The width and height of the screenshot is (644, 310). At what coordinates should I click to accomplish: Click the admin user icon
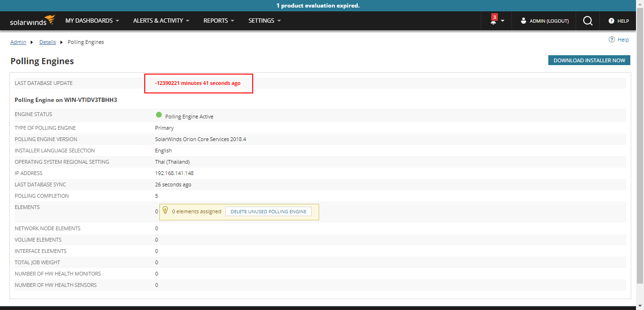point(523,21)
